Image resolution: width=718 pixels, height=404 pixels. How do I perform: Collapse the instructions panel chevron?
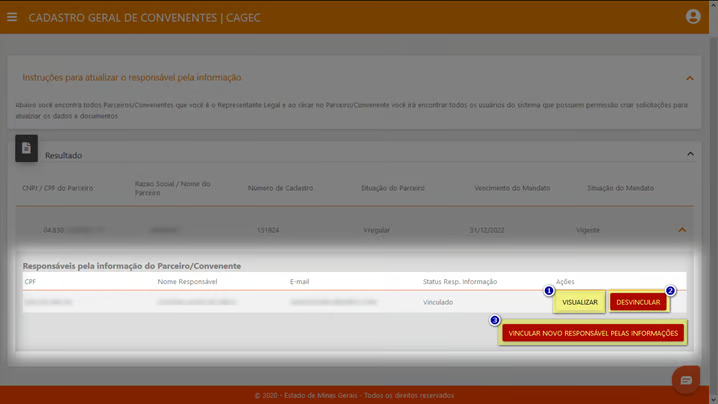[x=690, y=77]
